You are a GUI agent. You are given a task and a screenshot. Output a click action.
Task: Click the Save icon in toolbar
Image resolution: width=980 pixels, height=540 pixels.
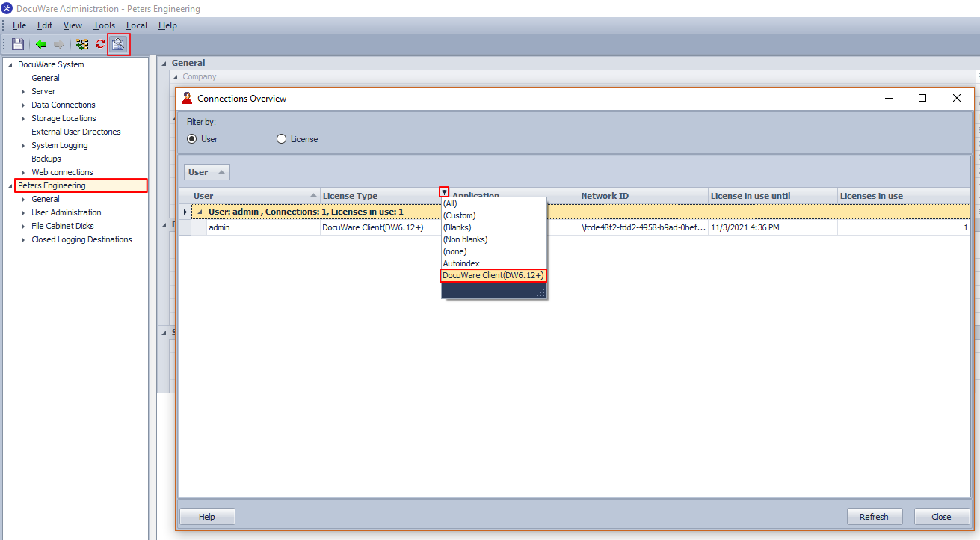point(17,44)
